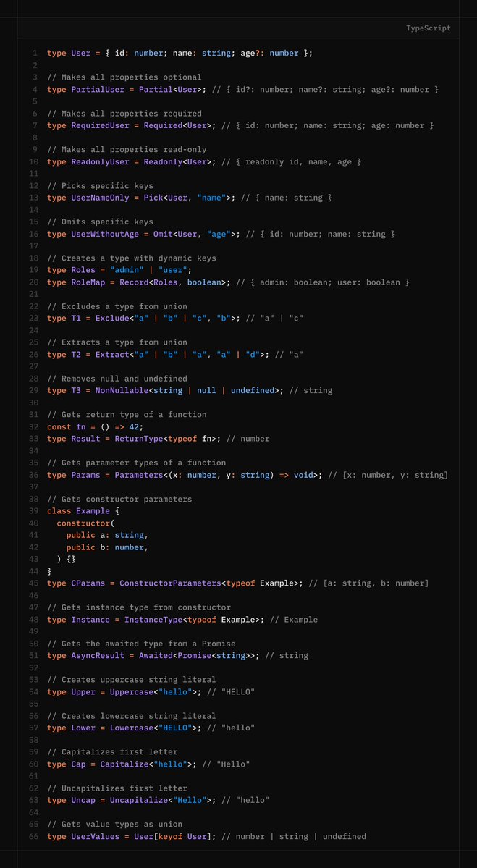
Task: Click 'UserValues' type name
Action: point(95,836)
